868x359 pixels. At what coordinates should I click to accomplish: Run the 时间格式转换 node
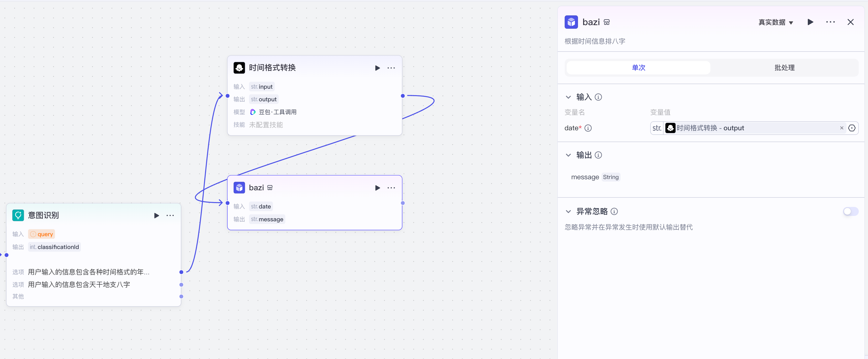coord(377,68)
